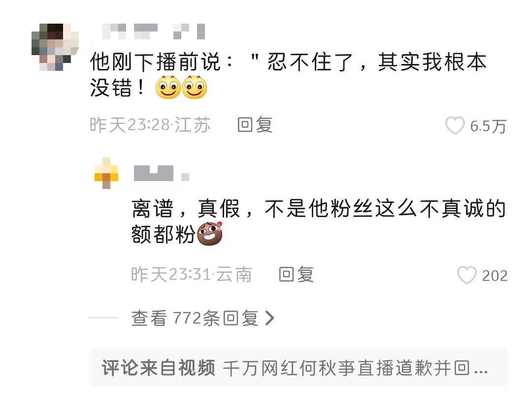Viewport: 532px width, 410px height.
Task: Select the reply text 离谱，真假
Action: (x=185, y=209)
